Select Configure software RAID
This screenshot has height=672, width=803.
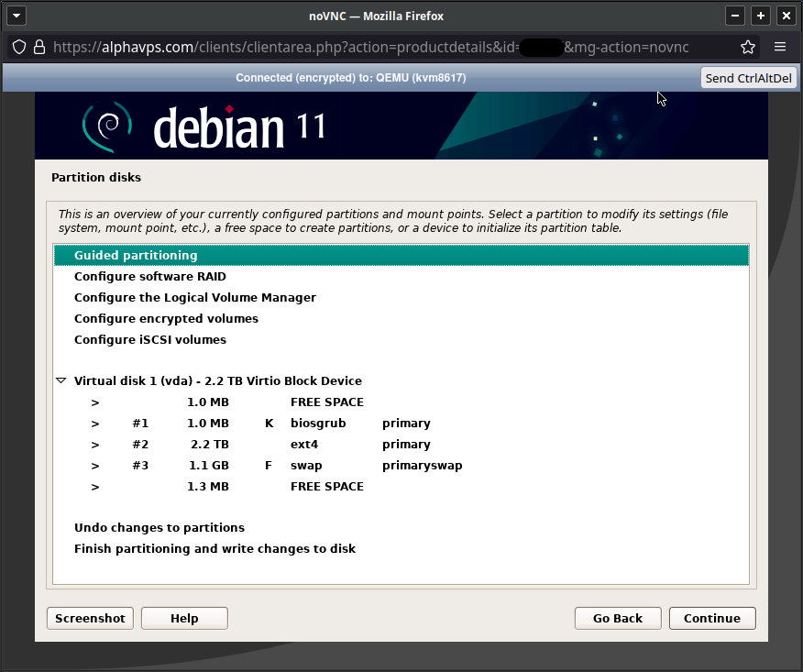pos(401,276)
